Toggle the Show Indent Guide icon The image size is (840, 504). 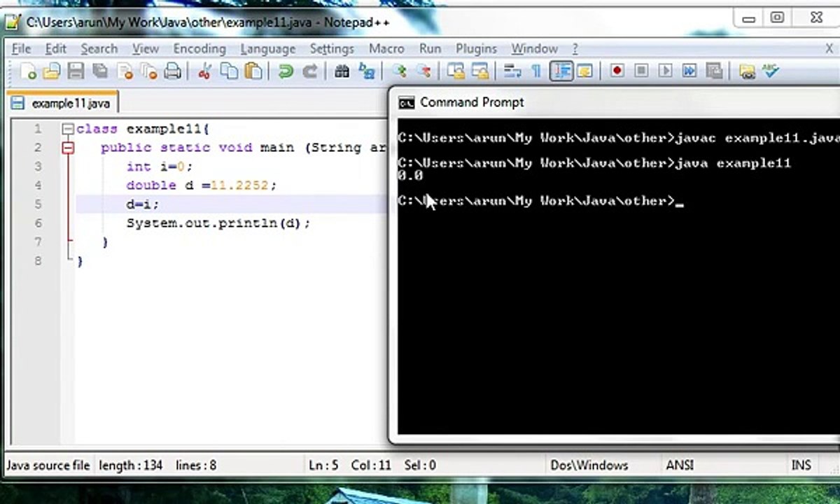pyautogui.click(x=561, y=71)
